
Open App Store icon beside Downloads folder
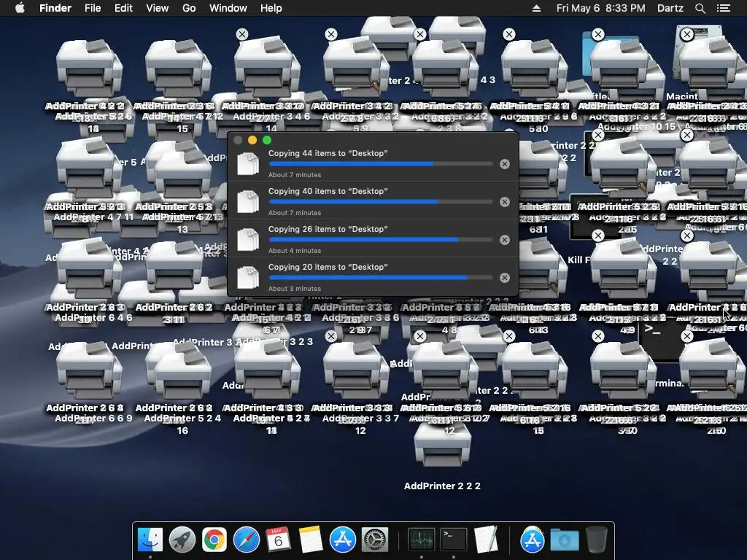pyautogui.click(x=532, y=540)
